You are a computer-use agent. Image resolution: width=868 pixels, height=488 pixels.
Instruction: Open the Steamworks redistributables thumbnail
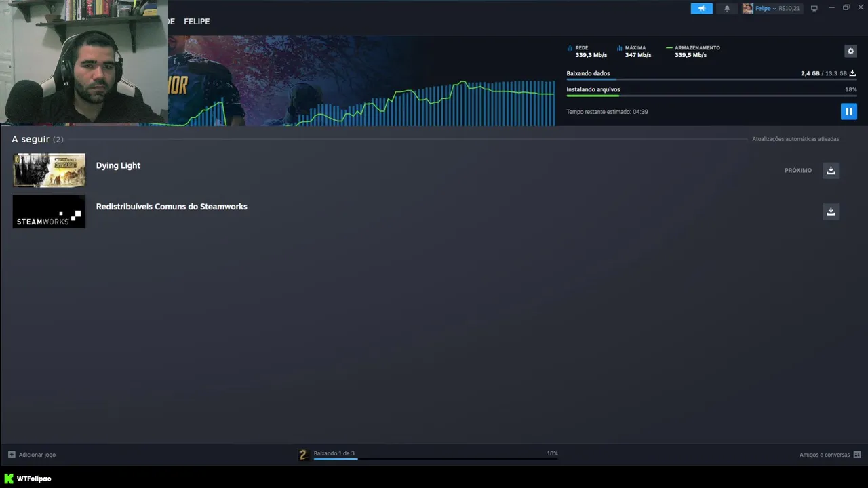click(x=50, y=211)
